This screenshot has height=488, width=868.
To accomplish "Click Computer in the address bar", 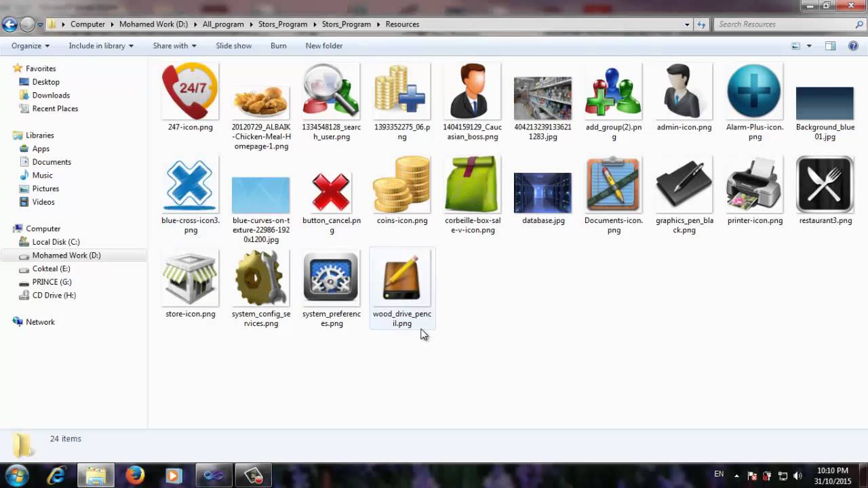I will pyautogui.click(x=87, y=24).
